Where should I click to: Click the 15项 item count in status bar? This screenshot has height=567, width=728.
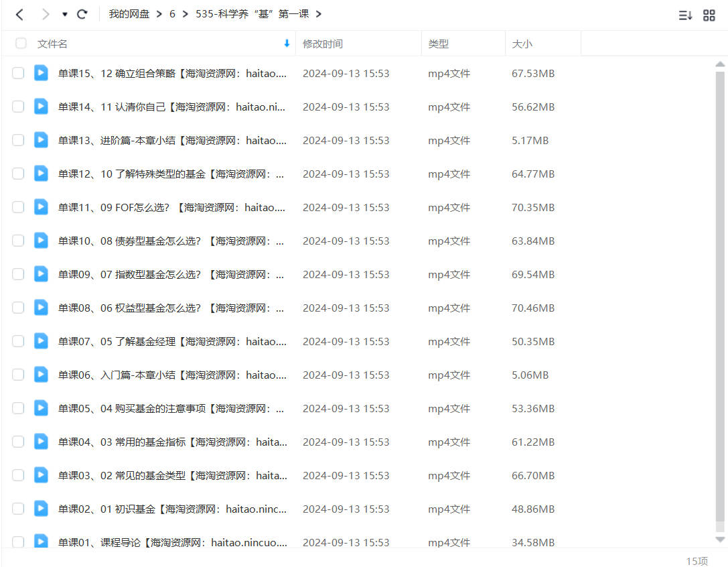click(x=697, y=561)
